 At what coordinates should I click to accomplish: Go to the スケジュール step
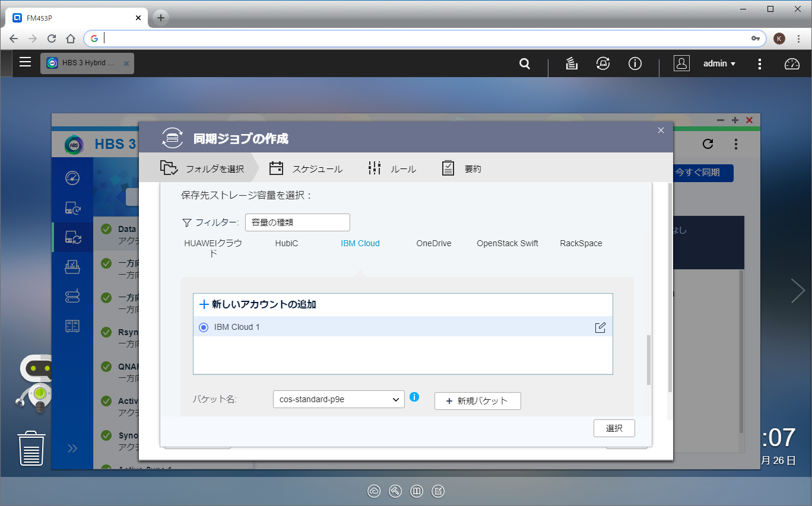[x=306, y=169]
